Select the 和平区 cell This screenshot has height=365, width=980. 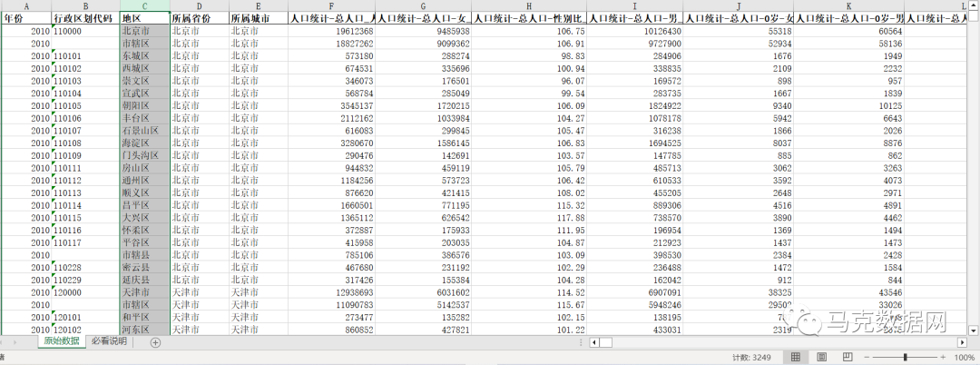(x=145, y=318)
